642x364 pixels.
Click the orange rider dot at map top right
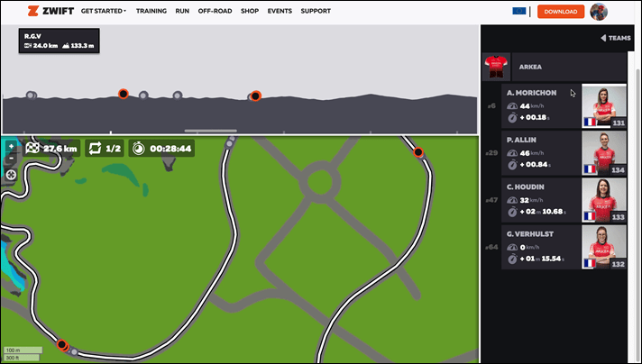coord(418,152)
